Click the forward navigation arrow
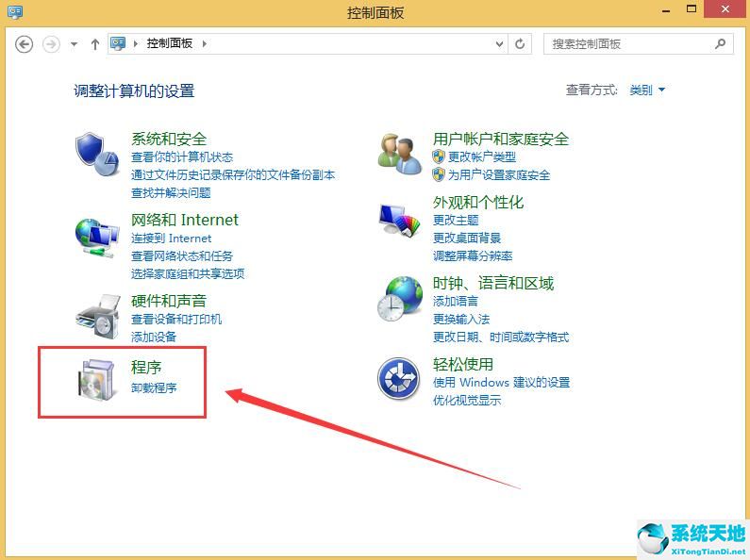 tap(51, 44)
